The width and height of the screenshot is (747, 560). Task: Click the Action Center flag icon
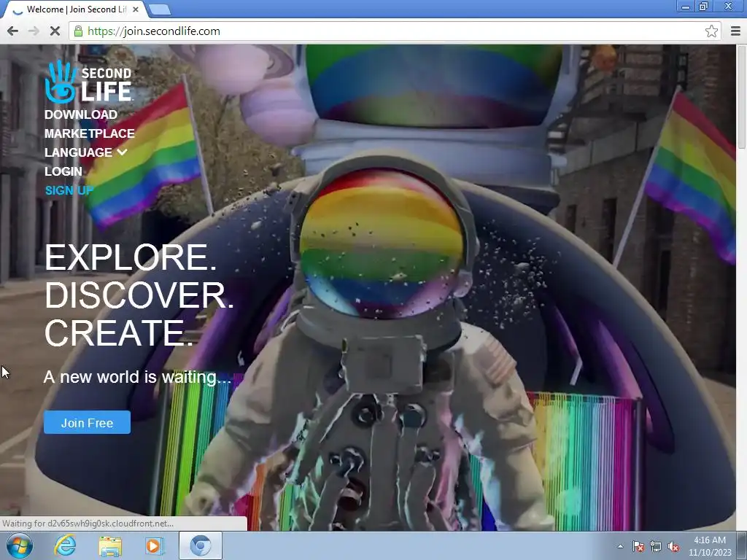click(x=638, y=546)
